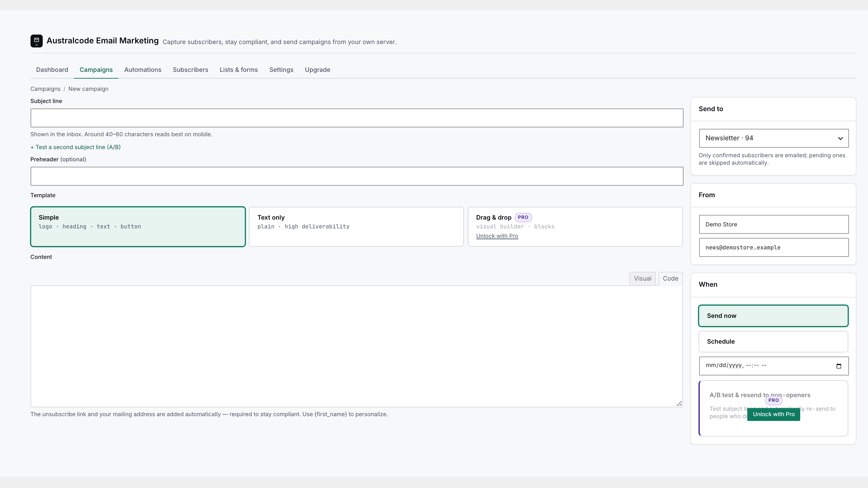Open the Subscribers tab

[x=190, y=69]
